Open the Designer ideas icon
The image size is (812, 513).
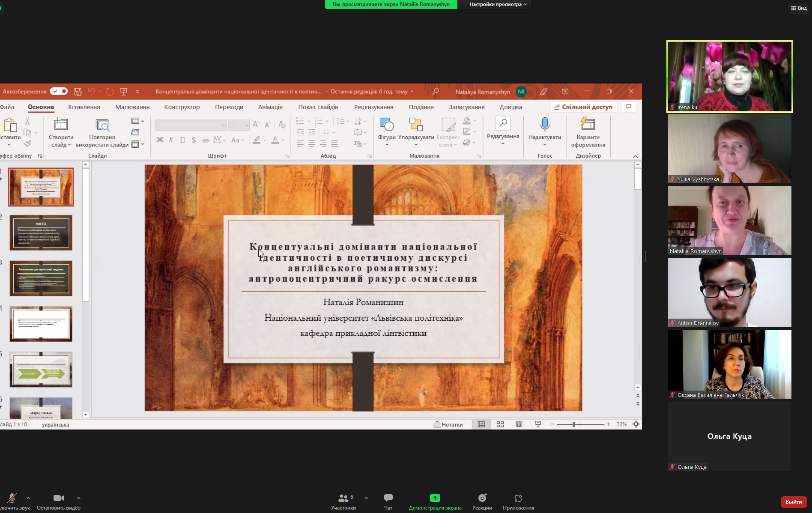point(588,125)
